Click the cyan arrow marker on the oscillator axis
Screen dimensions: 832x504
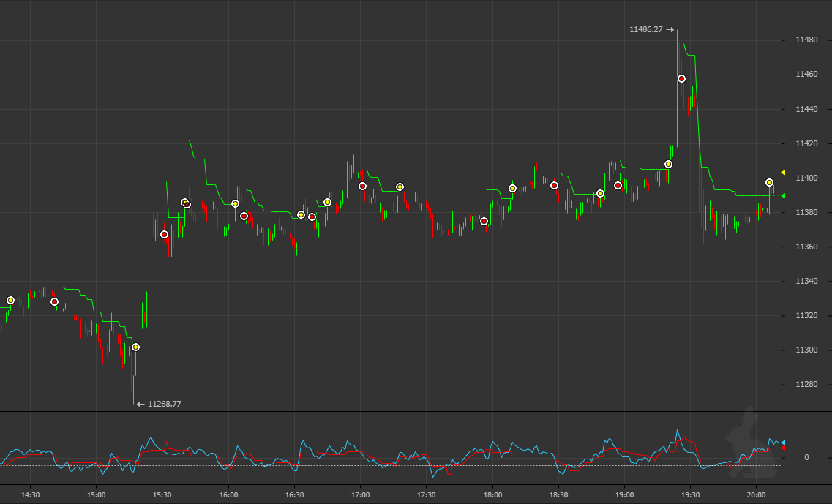783,443
